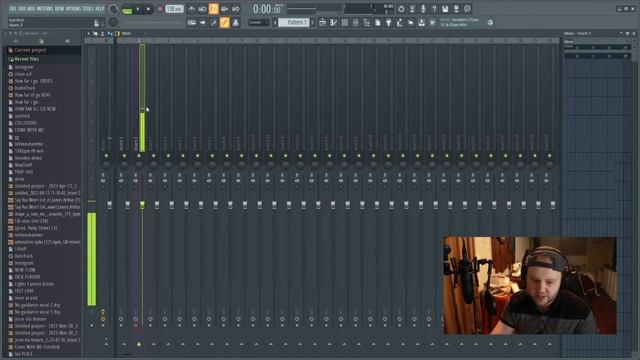
Task: Click Insert 2 send routing arrow at bottom
Action: [x=139, y=344]
